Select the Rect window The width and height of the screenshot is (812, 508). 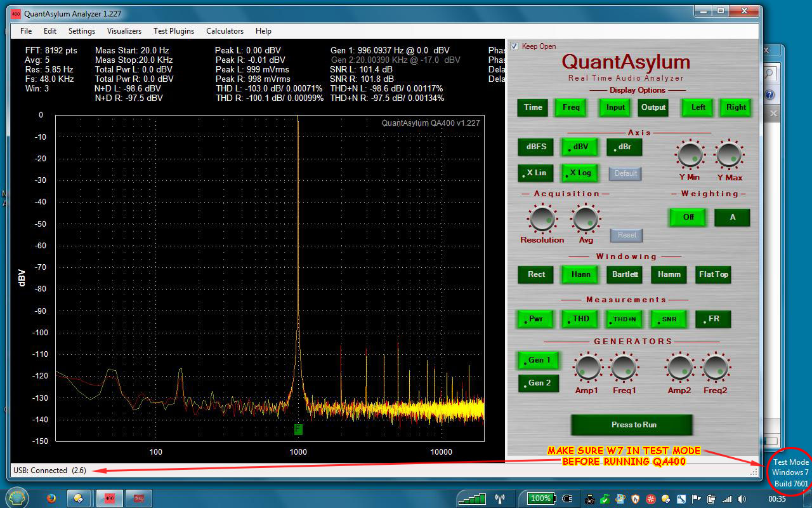point(536,274)
